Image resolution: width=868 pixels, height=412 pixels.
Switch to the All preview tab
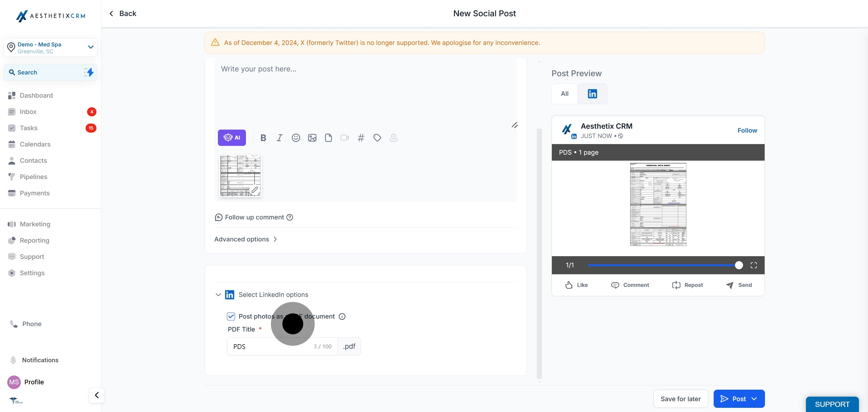point(565,94)
